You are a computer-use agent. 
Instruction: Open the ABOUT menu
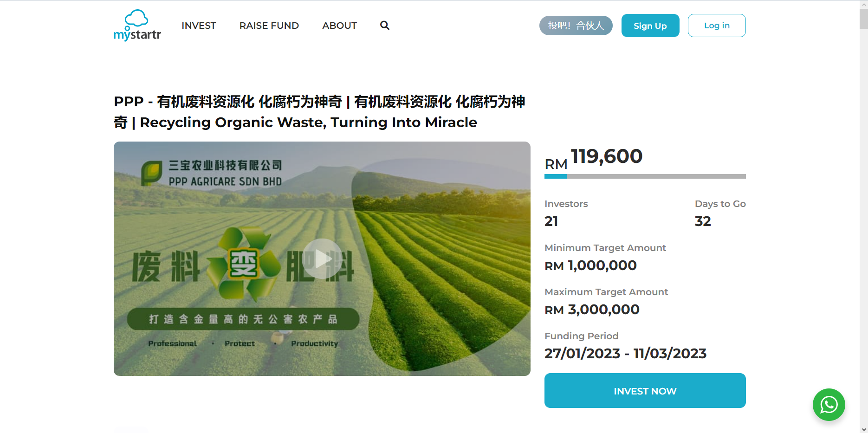tap(340, 26)
